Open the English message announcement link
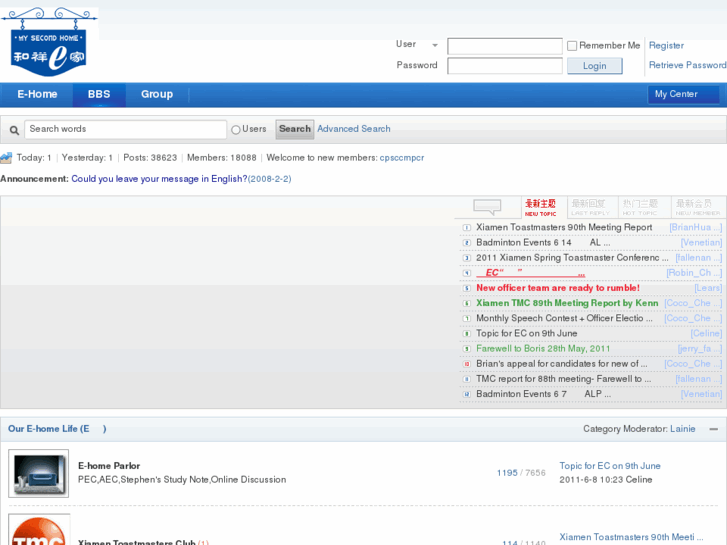This screenshot has height=545, width=727. pos(159,179)
